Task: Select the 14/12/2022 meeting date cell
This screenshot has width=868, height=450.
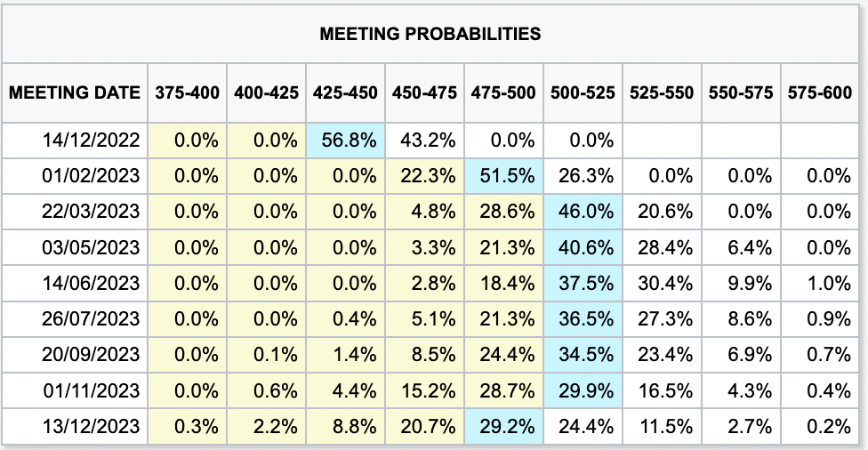Action: pos(92,141)
